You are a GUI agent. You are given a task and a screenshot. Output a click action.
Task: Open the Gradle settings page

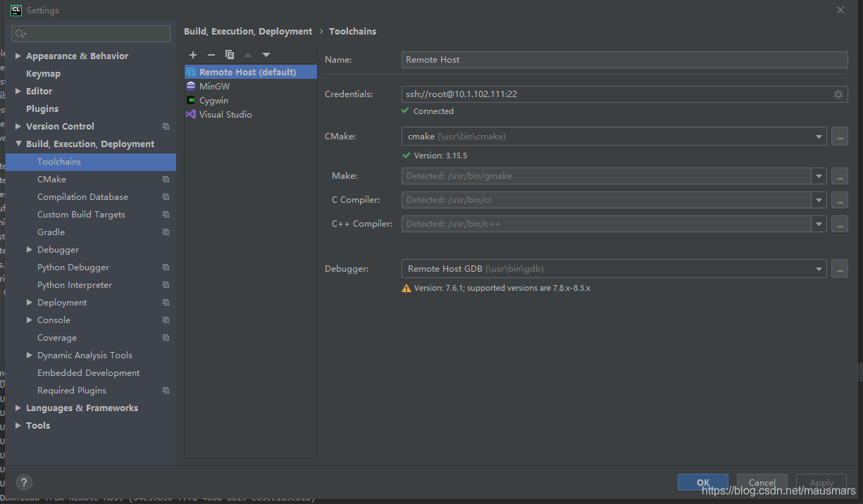[x=51, y=232]
